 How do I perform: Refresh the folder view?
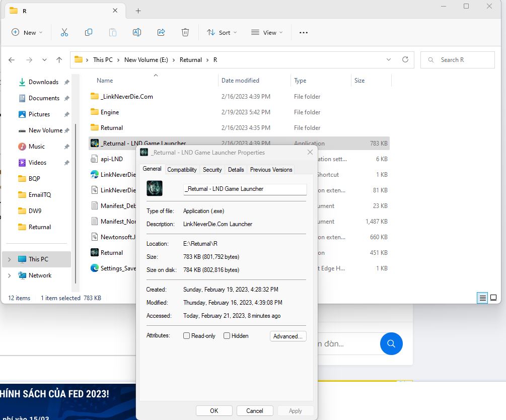tap(405, 59)
